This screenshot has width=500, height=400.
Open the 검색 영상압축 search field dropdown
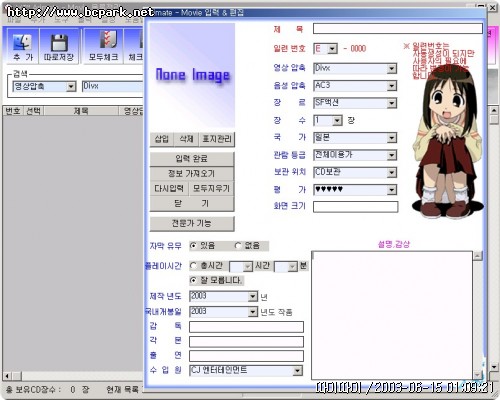[x=71, y=87]
